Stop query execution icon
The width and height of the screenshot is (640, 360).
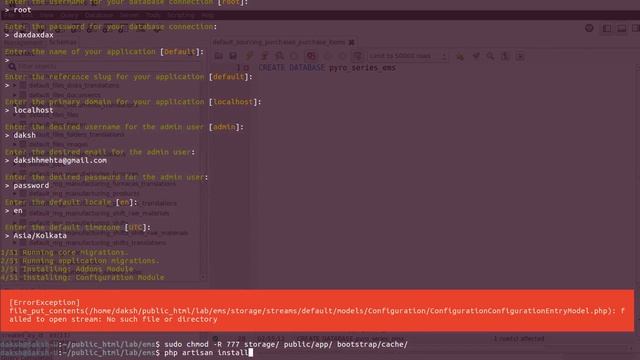[294, 56]
